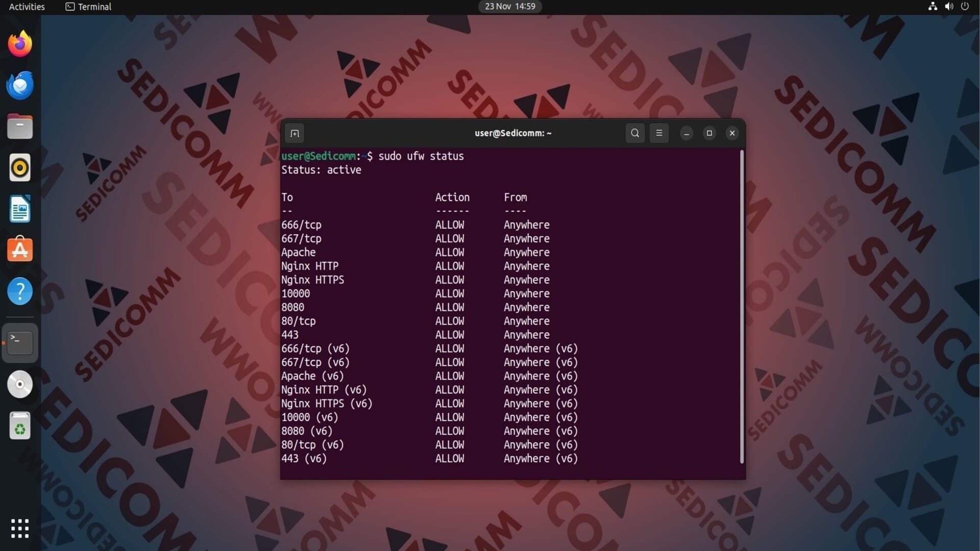Open the Files manager dock icon
The width and height of the screenshot is (980, 551).
20,127
